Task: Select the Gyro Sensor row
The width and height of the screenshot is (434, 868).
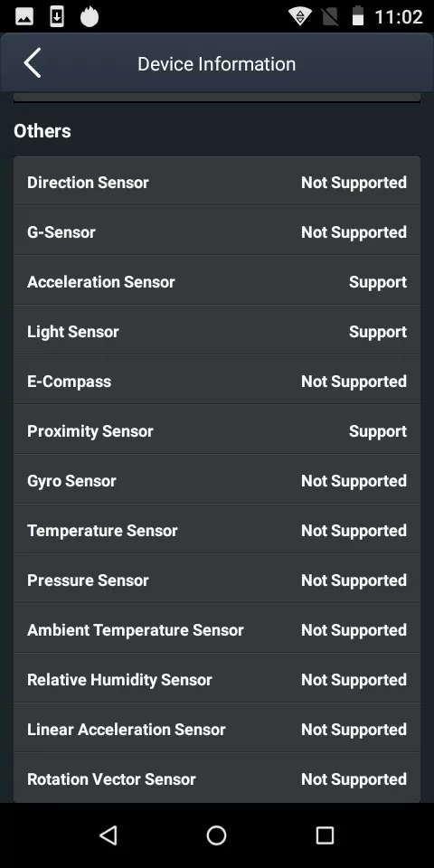Action: click(x=217, y=480)
